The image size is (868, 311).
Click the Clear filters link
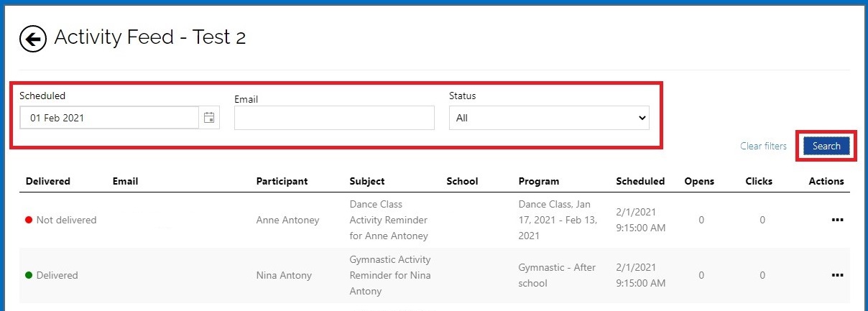[x=763, y=146]
